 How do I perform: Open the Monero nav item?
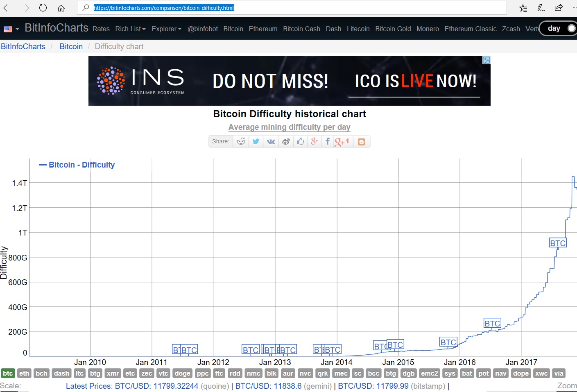(428, 29)
